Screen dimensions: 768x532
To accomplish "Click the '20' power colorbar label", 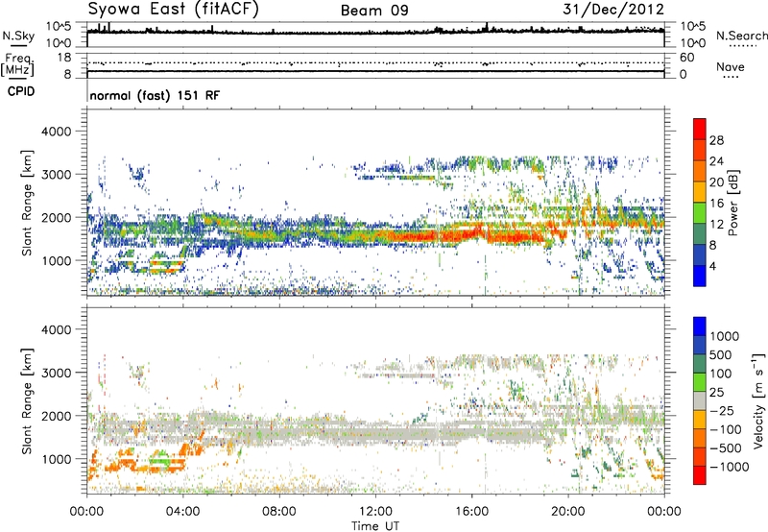I will coord(716,182).
